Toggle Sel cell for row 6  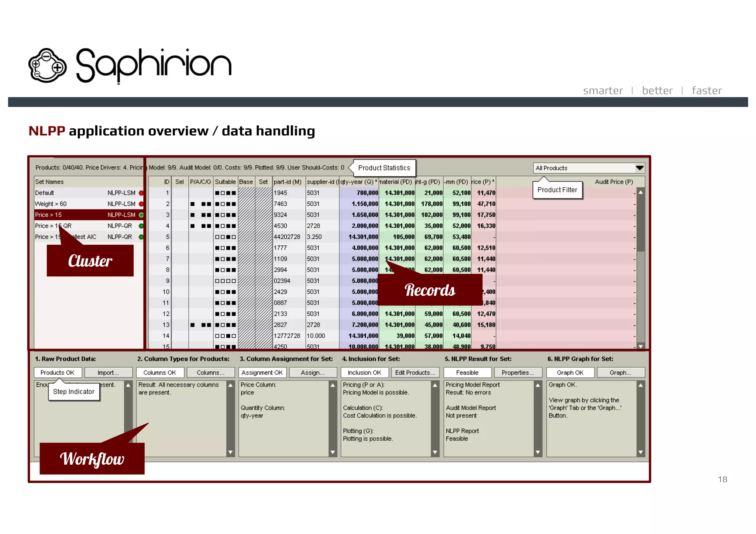click(x=180, y=248)
